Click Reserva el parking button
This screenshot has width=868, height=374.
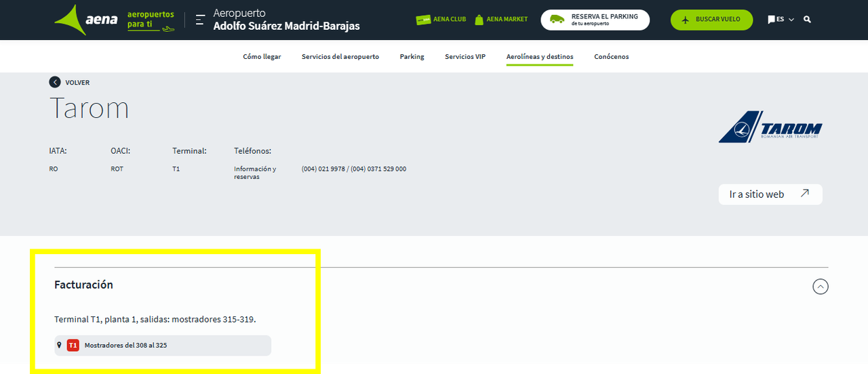(x=595, y=20)
